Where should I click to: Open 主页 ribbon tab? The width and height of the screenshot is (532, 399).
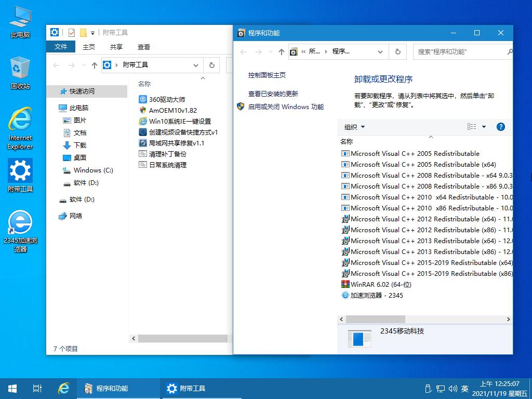[x=89, y=47]
